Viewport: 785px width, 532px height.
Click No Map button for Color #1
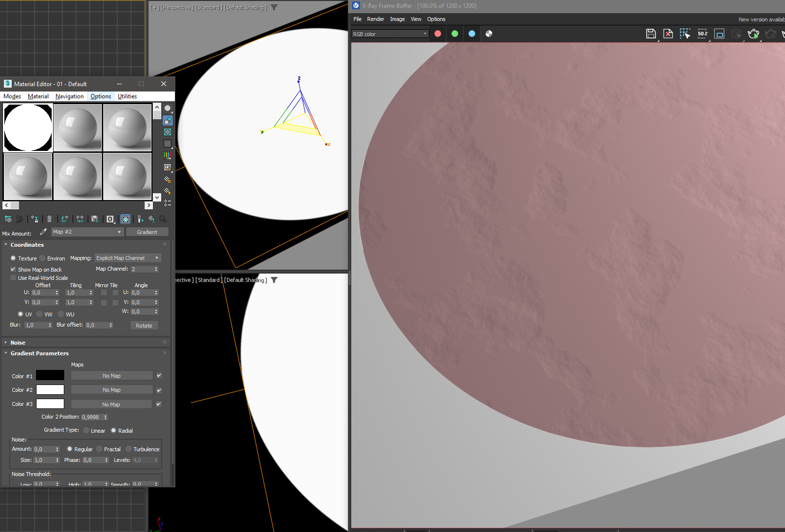[x=112, y=376]
